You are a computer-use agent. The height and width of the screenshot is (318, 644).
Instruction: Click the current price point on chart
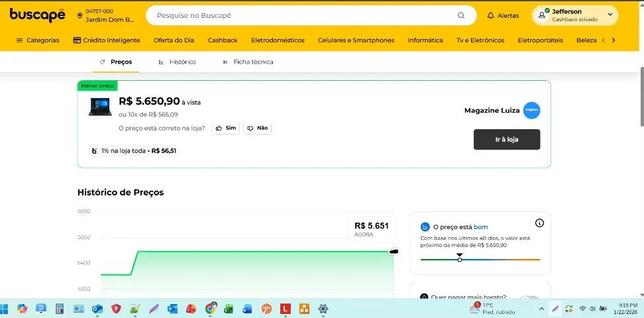394,252
